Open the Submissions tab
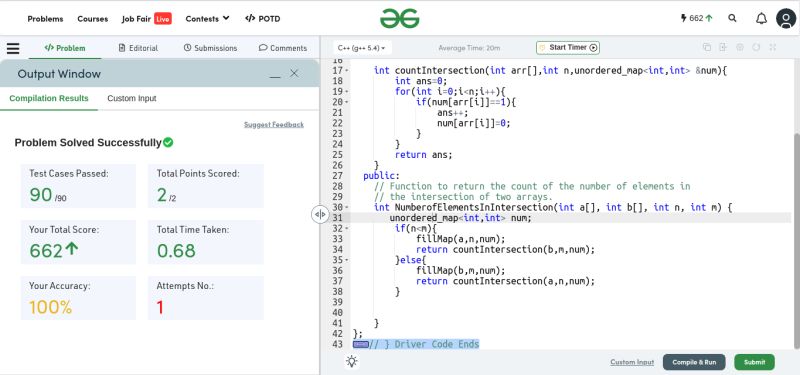This screenshot has width=800, height=375. coord(210,48)
